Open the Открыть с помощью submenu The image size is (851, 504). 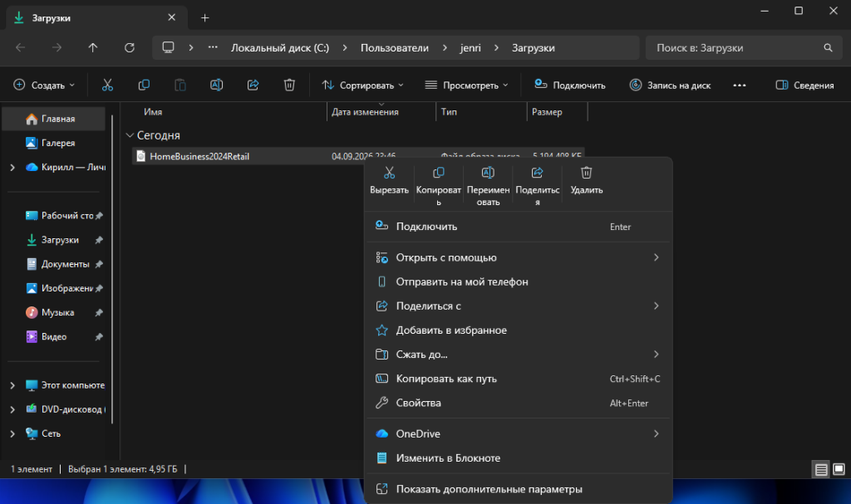point(519,257)
